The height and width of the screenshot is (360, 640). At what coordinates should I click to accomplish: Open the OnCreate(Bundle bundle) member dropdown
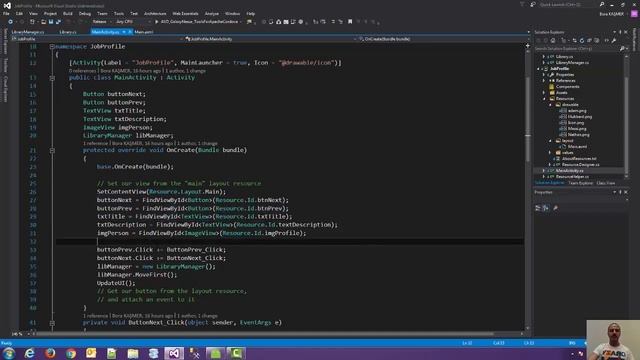pyautogui.click(x=443, y=39)
